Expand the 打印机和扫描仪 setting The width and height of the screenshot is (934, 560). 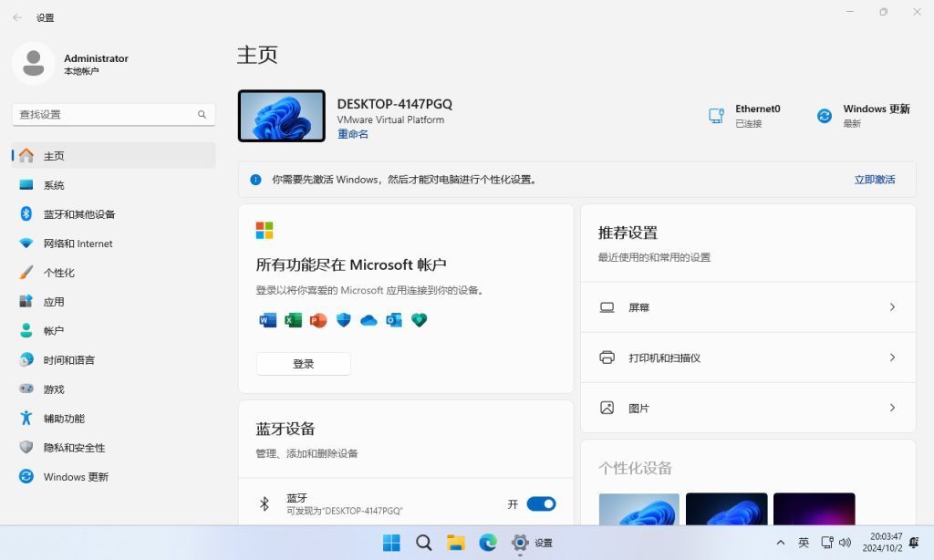click(x=748, y=358)
